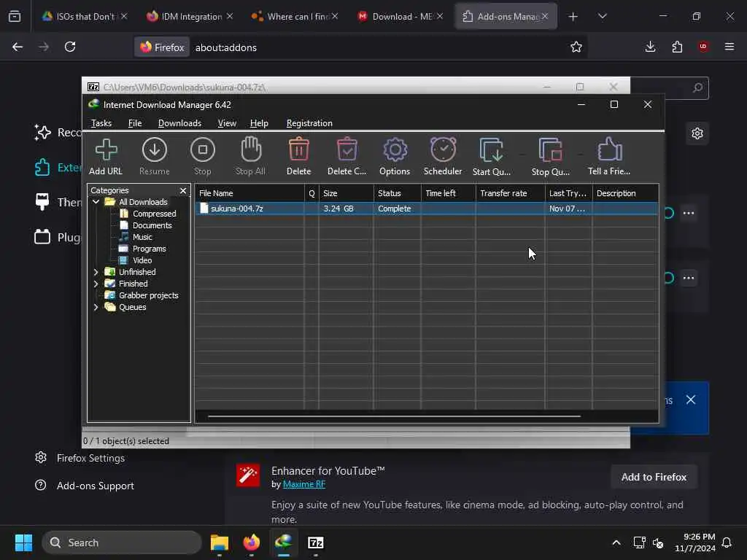Switch to IDM Integration tab

click(x=190, y=16)
